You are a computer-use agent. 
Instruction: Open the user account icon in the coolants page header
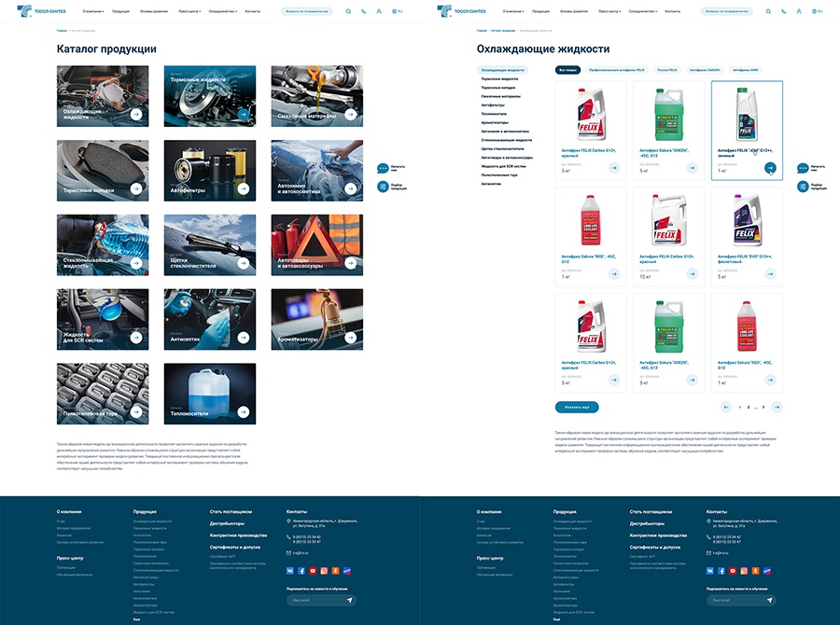pos(799,11)
